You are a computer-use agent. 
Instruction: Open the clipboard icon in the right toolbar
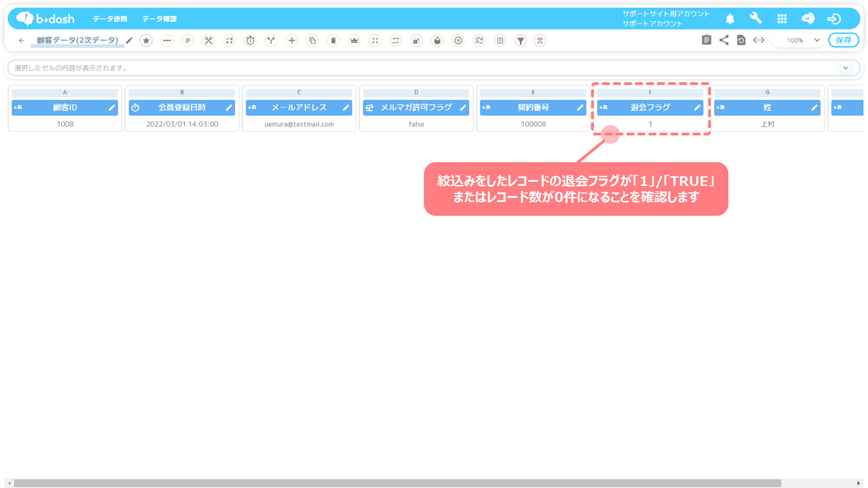point(706,40)
